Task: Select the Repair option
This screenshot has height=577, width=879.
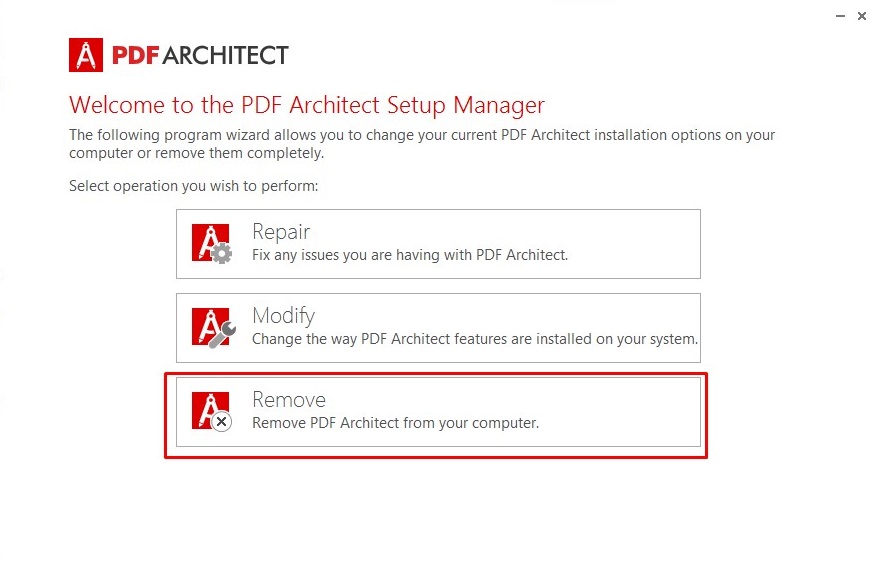Action: [438, 244]
